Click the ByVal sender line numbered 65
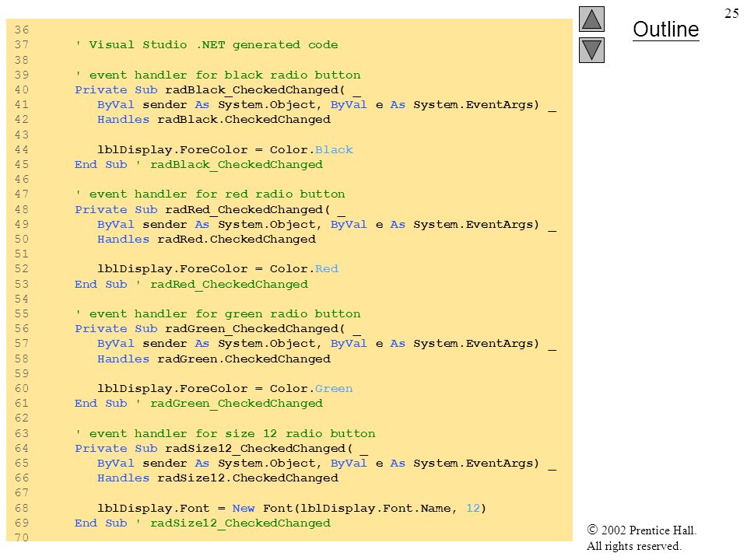 pyautogui.click(x=327, y=464)
